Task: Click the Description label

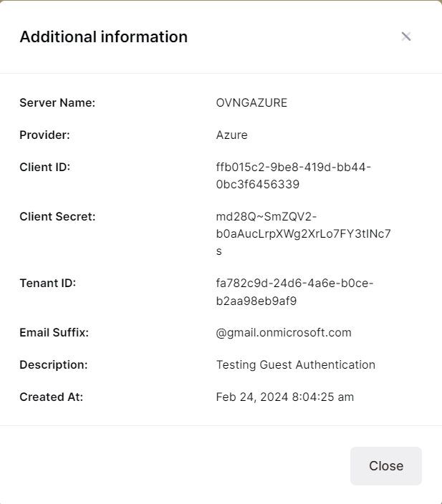Action: [x=53, y=364]
